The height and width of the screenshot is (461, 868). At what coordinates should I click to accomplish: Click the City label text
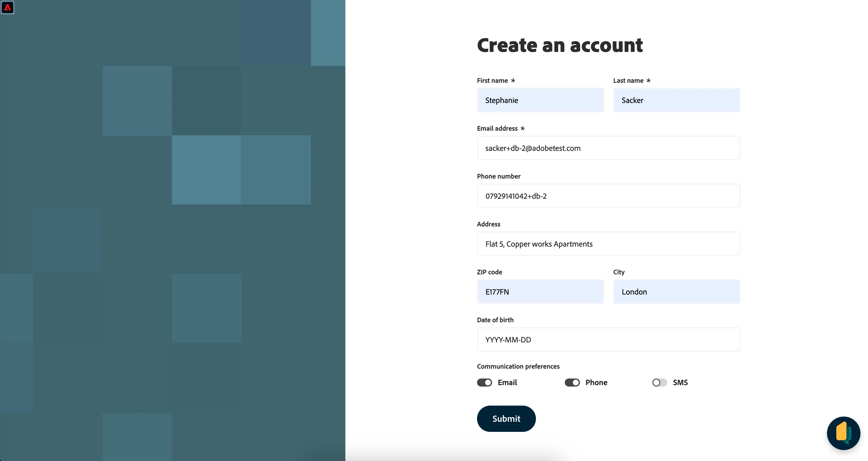click(x=619, y=272)
